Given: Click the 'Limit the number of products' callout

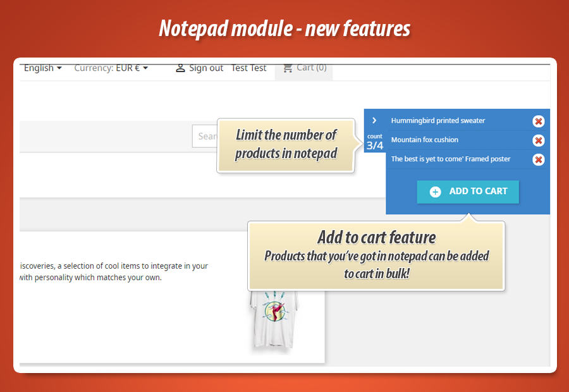Looking at the screenshot, I should [286, 144].
